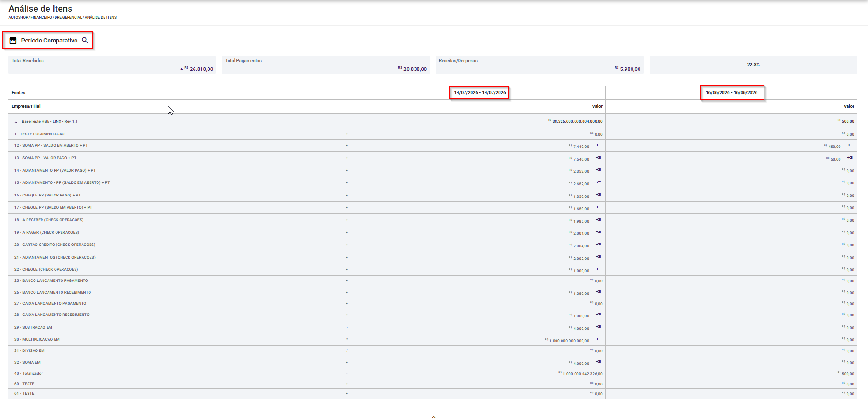Open details icon beside 50,00 in 16/06/2026 column

[x=850, y=158]
